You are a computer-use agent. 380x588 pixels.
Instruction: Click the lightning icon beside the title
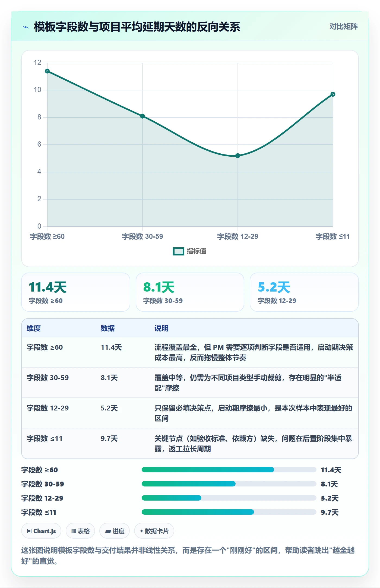coord(26,27)
